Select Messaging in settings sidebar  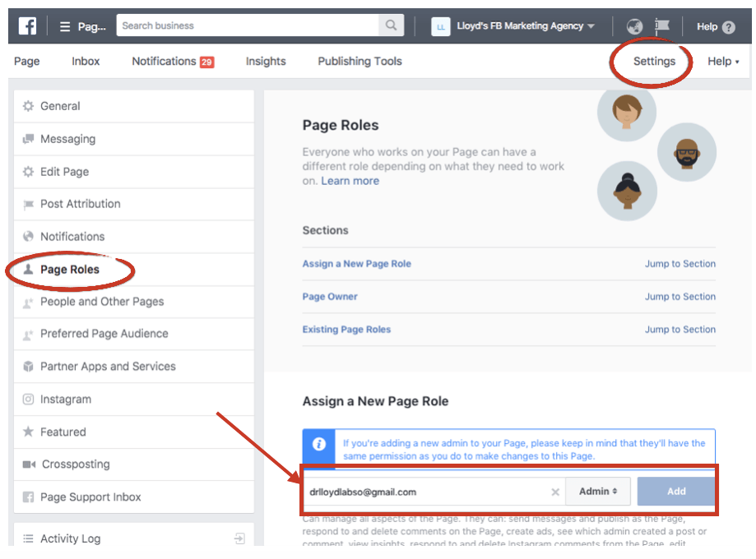(x=134, y=139)
